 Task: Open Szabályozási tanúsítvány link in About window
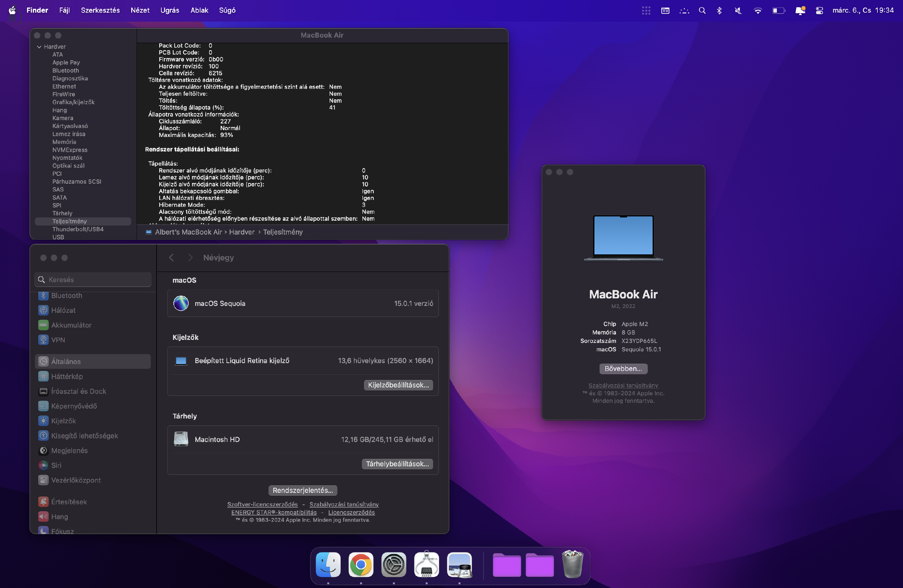pos(623,385)
